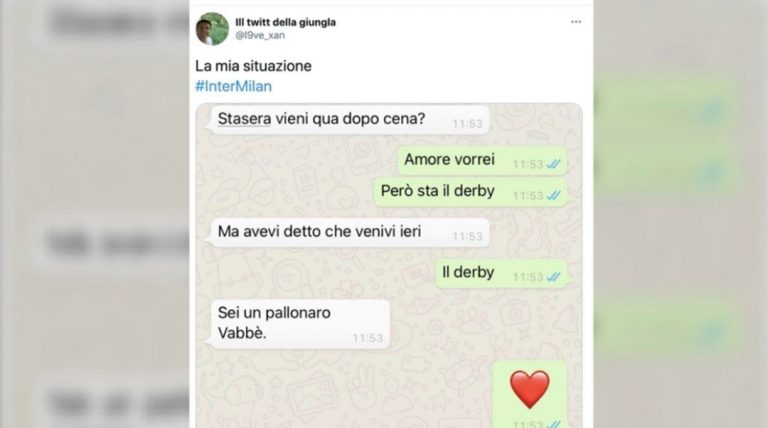Click the read-receipt ticks on 'Amore vorrei'
The height and width of the screenshot is (428, 768).
pos(553,165)
